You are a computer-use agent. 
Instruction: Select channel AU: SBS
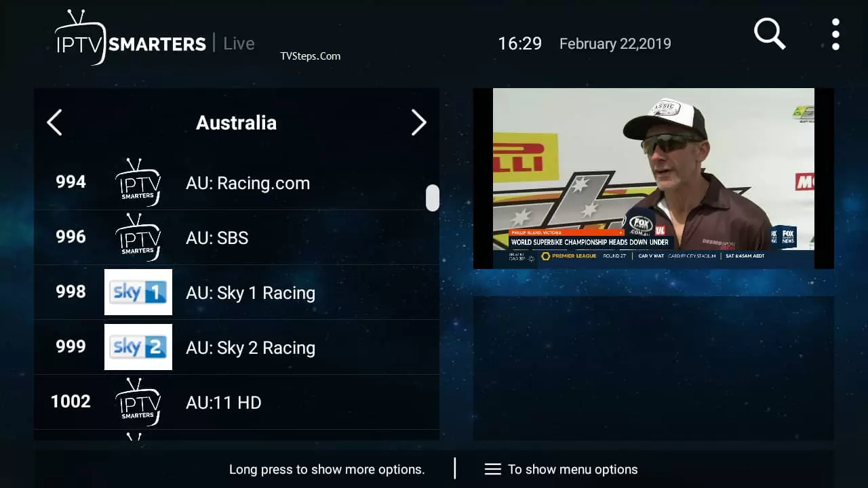pyautogui.click(x=217, y=238)
